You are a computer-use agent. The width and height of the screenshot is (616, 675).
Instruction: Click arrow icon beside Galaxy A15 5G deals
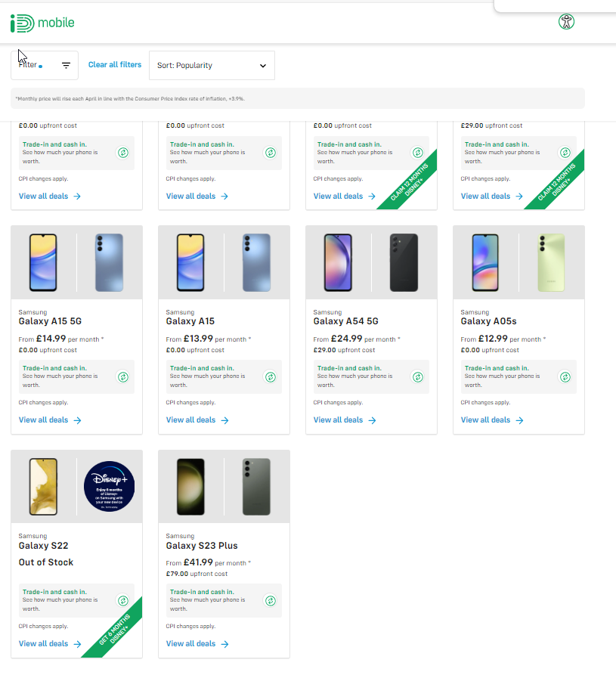pyautogui.click(x=78, y=420)
